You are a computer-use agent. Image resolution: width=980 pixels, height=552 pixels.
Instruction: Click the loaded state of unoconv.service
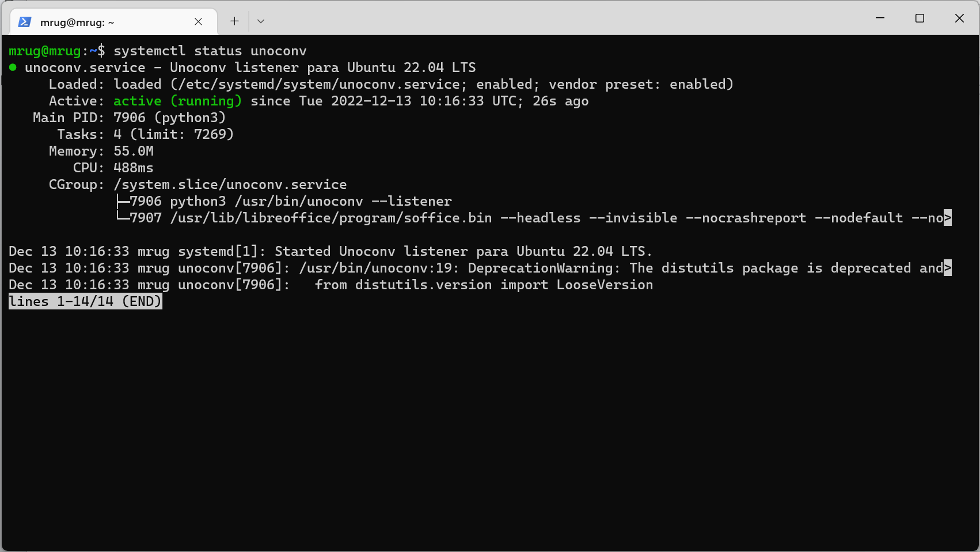(x=138, y=84)
